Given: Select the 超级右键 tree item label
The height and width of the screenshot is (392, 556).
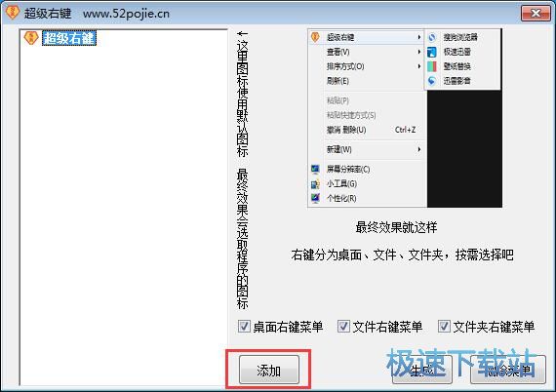Looking at the screenshot, I should [x=69, y=38].
